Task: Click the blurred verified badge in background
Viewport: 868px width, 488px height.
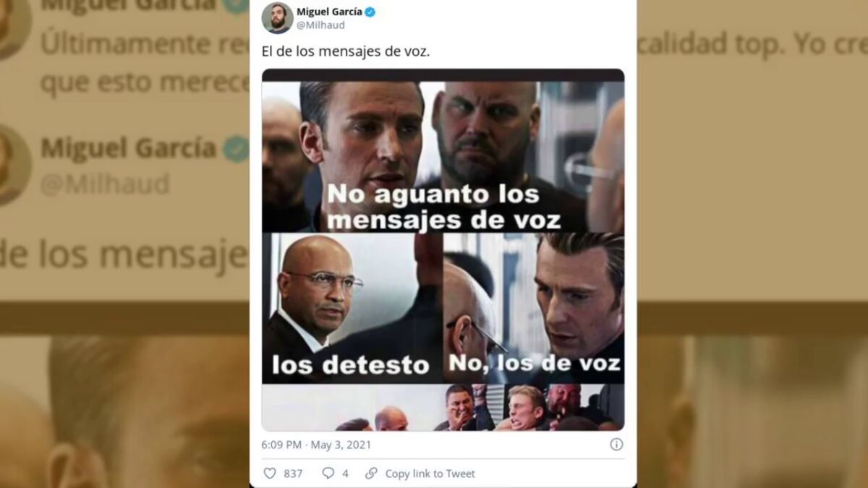Action: (235, 149)
